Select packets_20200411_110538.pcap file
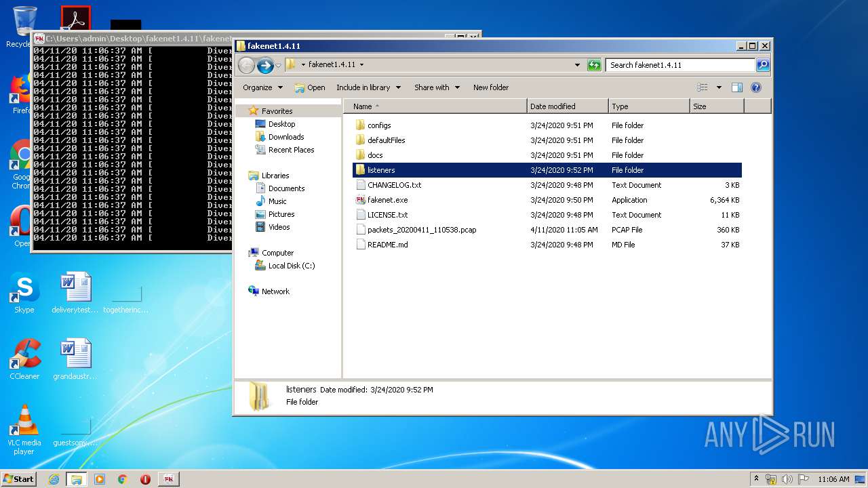Screen dimensions: 868x488 [x=547, y=230]
